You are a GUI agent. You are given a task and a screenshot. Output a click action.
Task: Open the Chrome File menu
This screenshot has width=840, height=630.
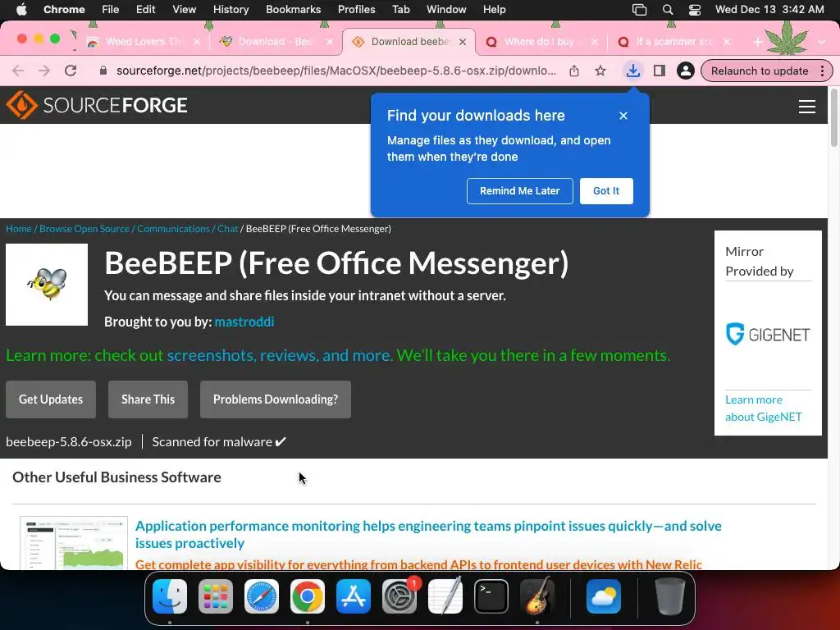[111, 10]
